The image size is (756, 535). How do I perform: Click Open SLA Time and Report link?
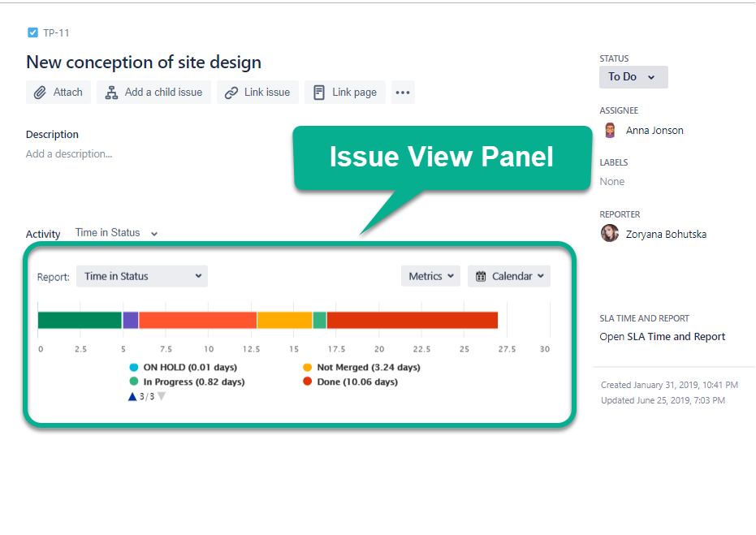point(662,336)
